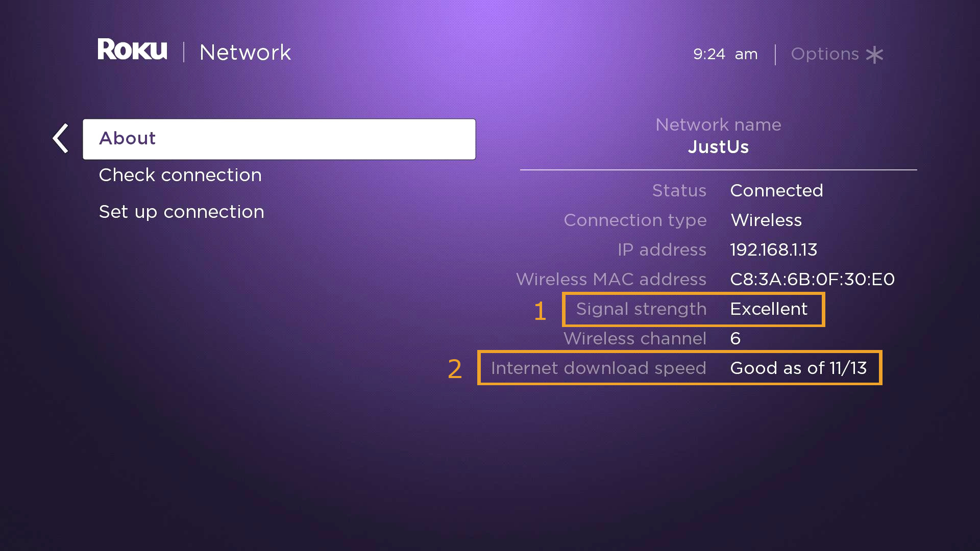Open the Options menu

point(836,53)
